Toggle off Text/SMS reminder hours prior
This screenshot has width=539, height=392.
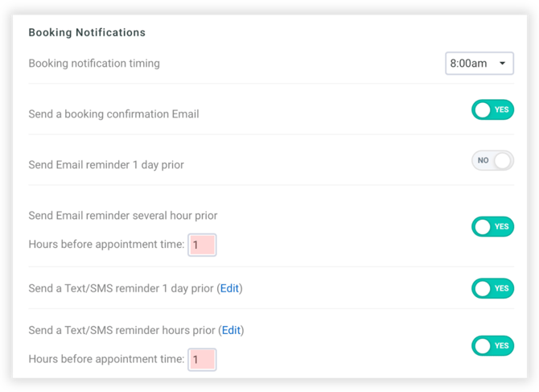492,346
